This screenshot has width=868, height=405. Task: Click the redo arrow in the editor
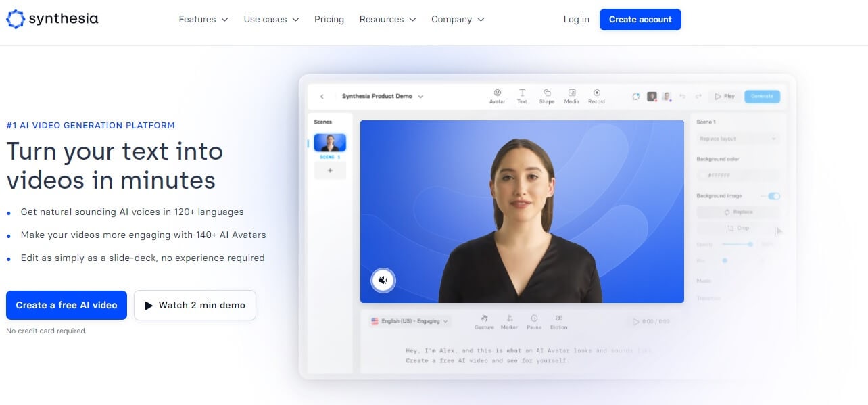(698, 97)
